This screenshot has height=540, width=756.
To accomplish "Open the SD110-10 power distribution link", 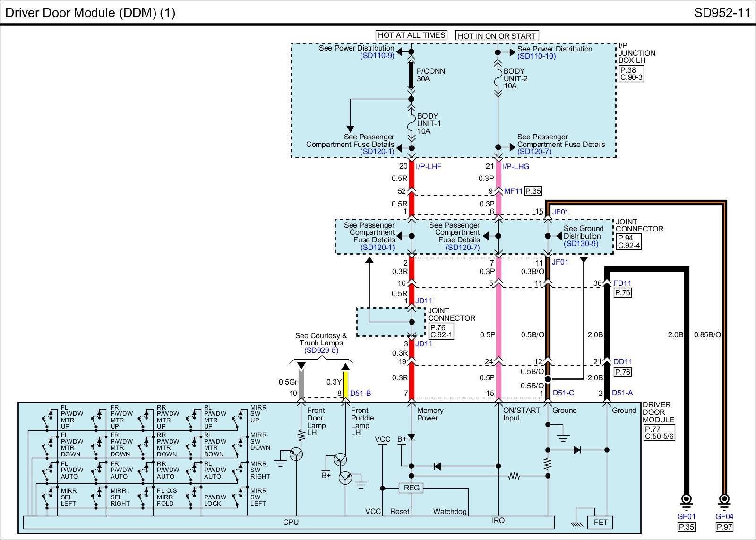I will (x=536, y=56).
